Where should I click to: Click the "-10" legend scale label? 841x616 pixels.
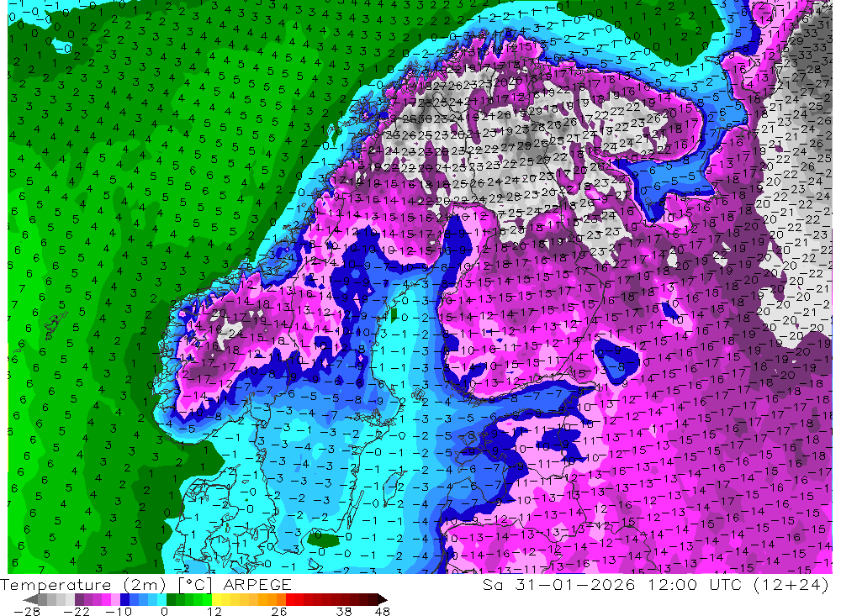click(x=119, y=611)
